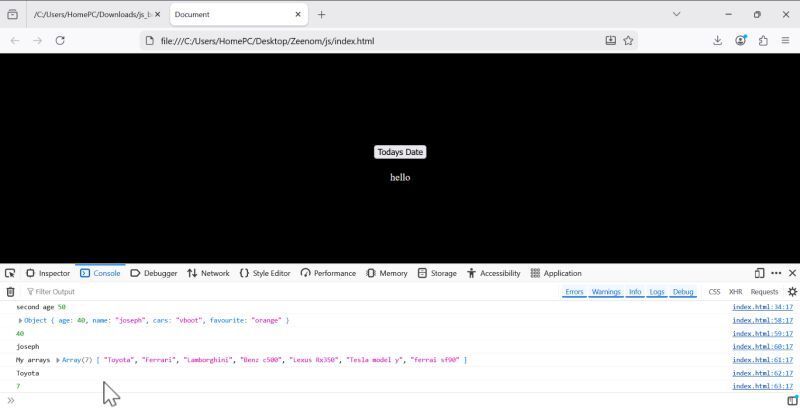Switch to the Console tab
800x420 pixels.
pyautogui.click(x=101, y=273)
